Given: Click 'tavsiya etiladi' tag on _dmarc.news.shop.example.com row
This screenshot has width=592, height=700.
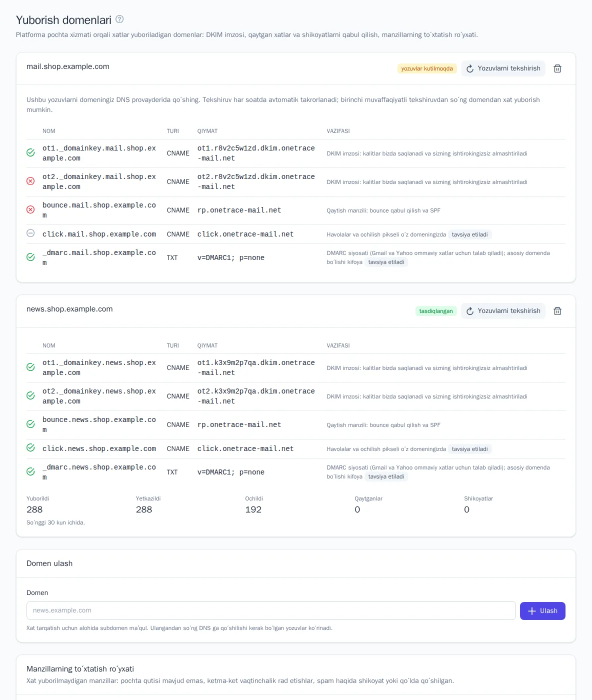Looking at the screenshot, I should pos(386,476).
